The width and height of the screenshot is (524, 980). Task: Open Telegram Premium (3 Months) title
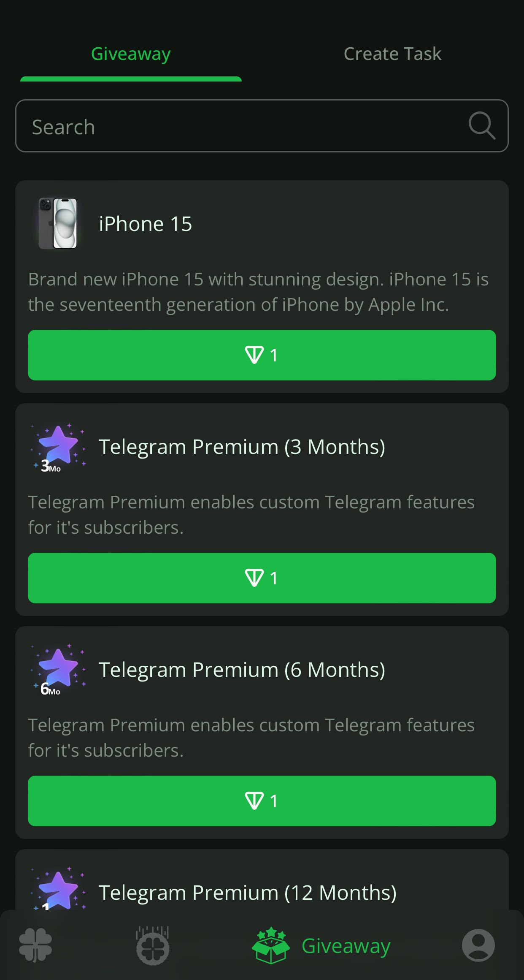point(242,447)
